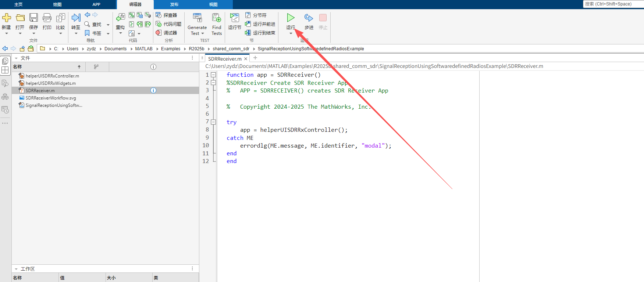Click inside the search documentation field
The image size is (644, 282).
pos(613,4)
